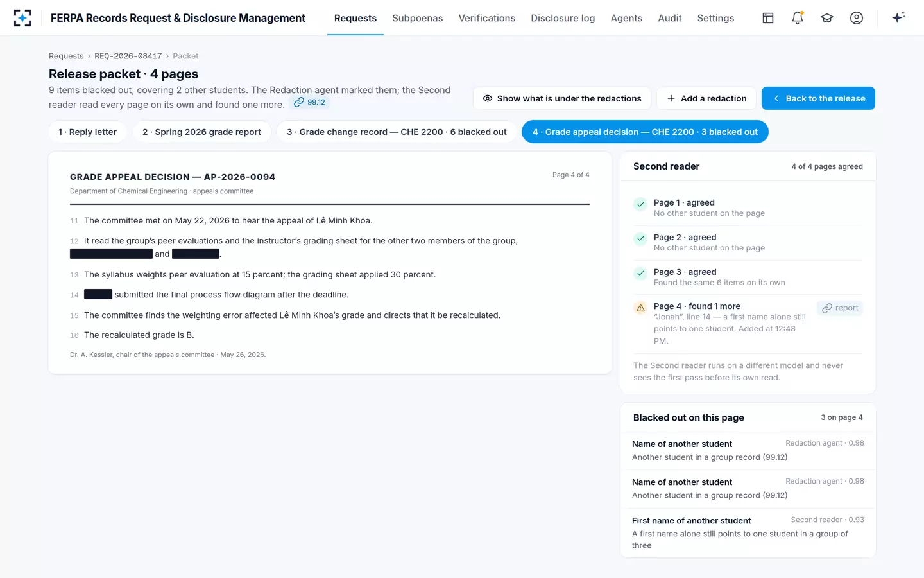Click the Page 1 agreed checkmark icon

640,204
